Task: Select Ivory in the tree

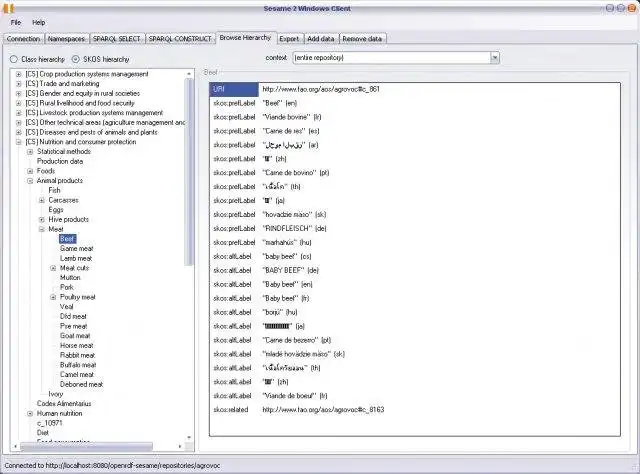Action: coord(56,394)
